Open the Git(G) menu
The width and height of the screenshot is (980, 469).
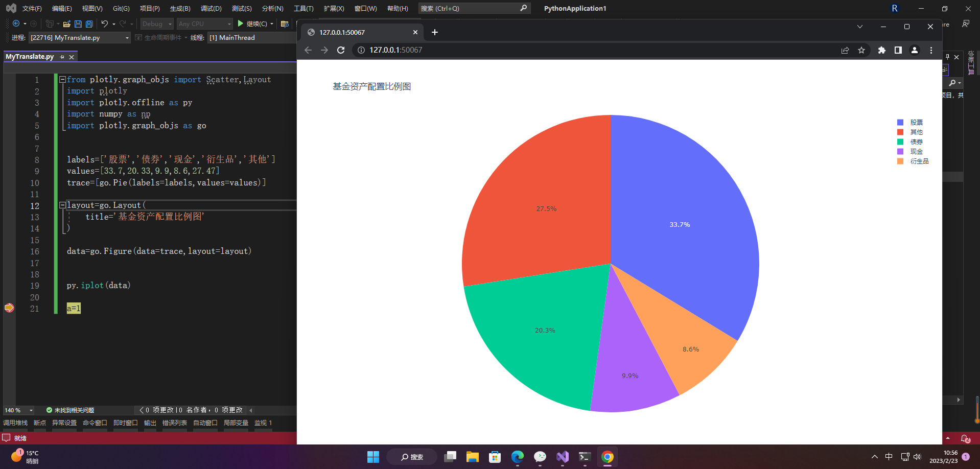121,9
